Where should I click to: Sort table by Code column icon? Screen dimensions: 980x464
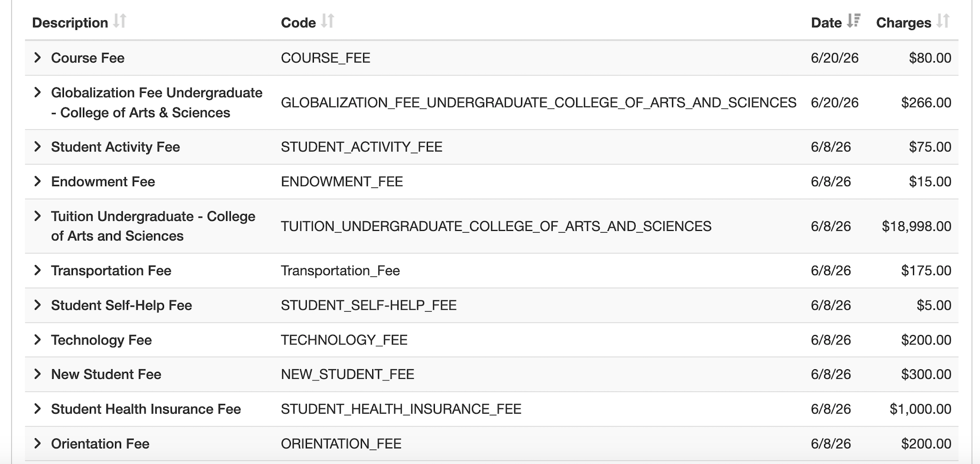pos(328,21)
